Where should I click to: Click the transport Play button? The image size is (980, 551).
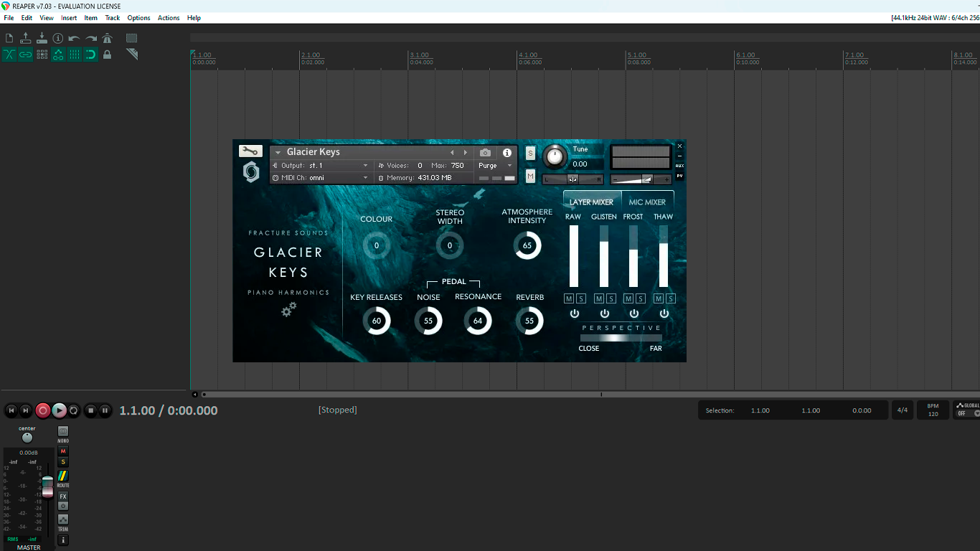click(60, 410)
